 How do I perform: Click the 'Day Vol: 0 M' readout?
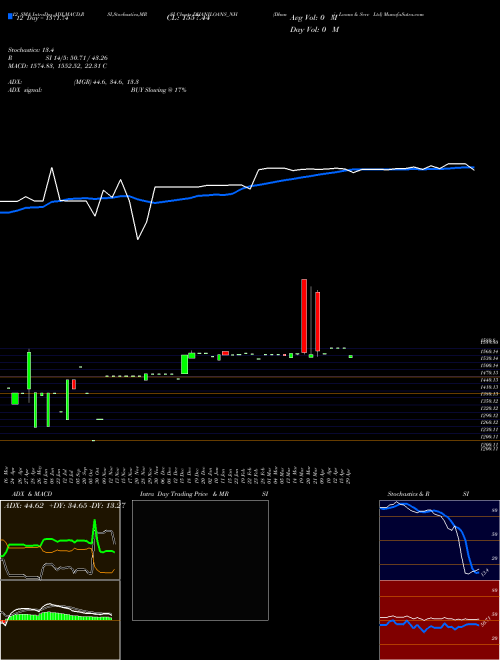click(x=314, y=29)
